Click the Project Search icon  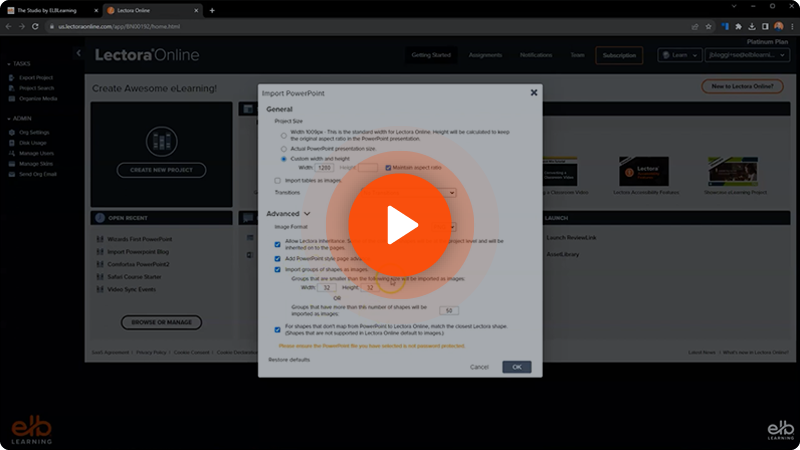12,88
